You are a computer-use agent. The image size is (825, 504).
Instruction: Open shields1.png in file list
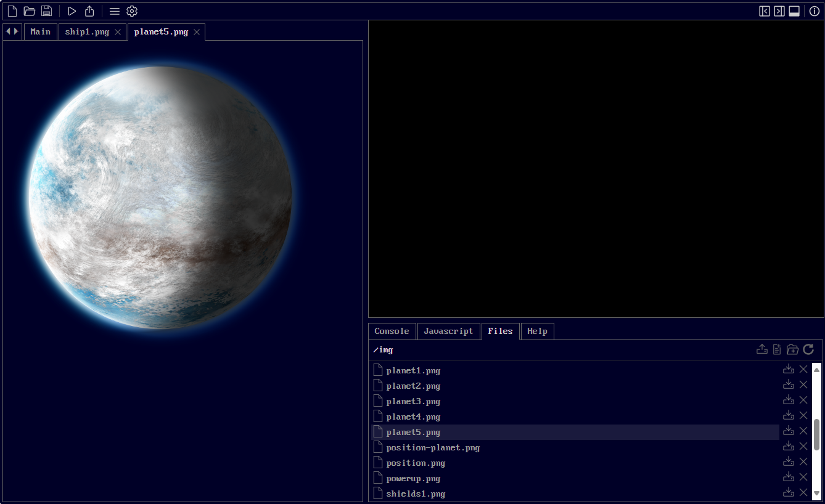(x=575, y=494)
